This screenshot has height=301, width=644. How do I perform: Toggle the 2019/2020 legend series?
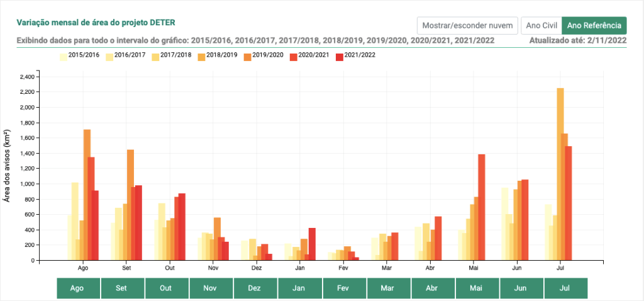coord(248,55)
